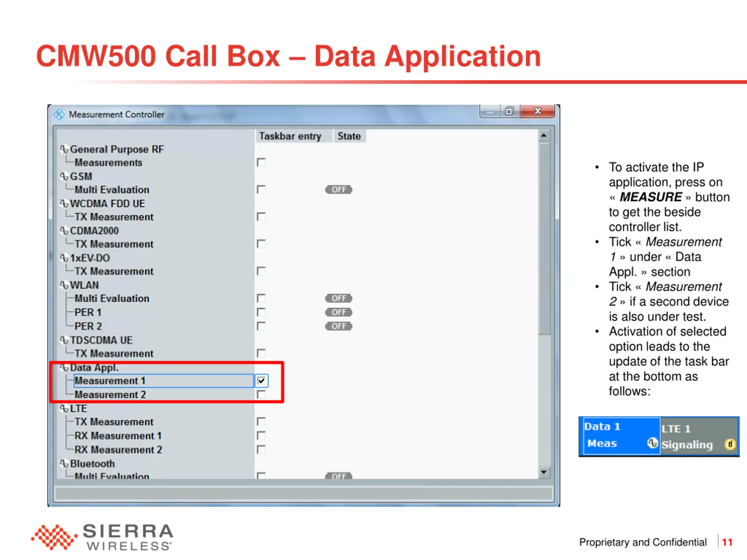Viewport: 747px width, 560px height.
Task: Select the CDMA2000 tree group
Action: coord(94,231)
